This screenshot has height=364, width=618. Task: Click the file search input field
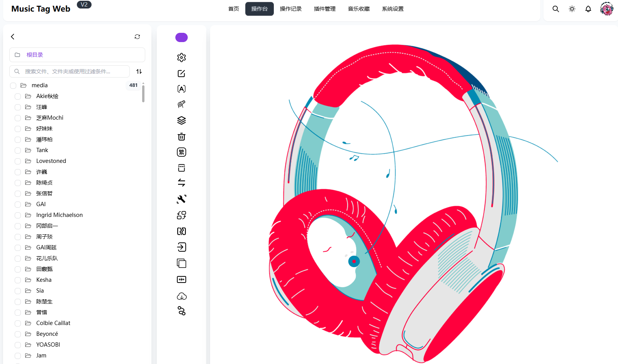tap(70, 71)
